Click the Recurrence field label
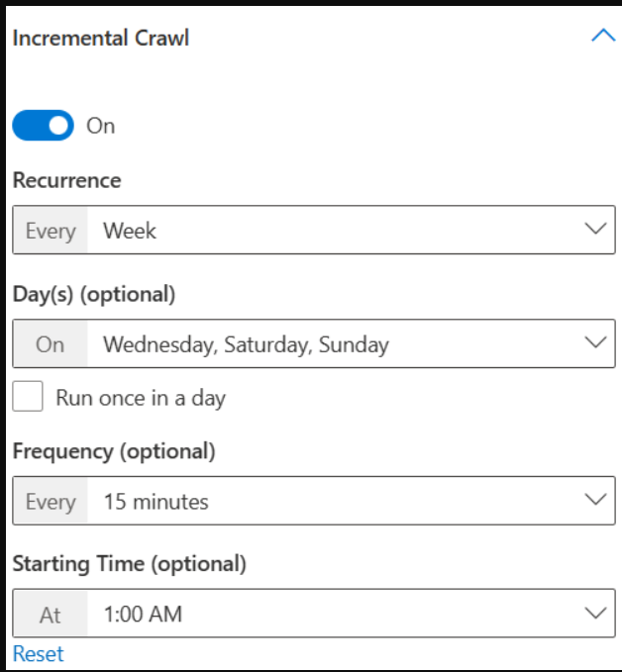This screenshot has height=672, width=622. click(67, 180)
